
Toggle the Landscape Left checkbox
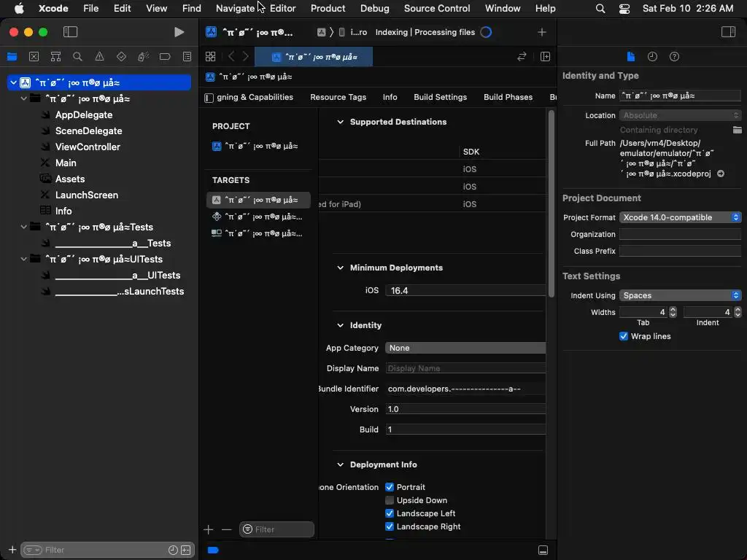(390, 513)
